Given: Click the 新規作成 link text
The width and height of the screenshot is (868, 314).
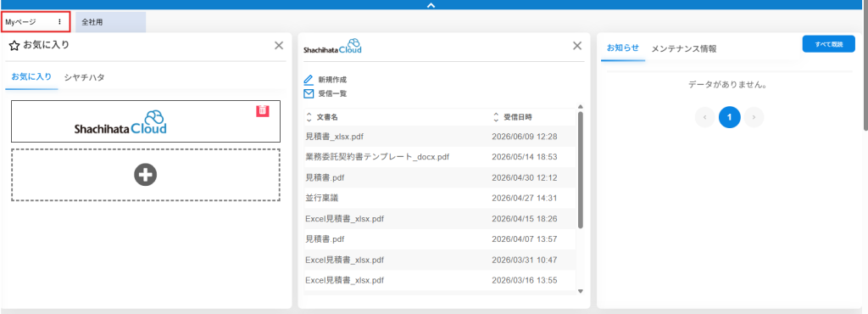Looking at the screenshot, I should pyautogui.click(x=332, y=80).
